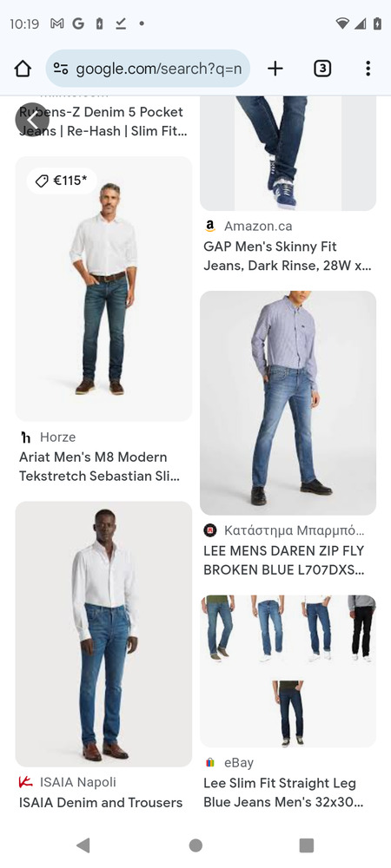Tap the eBay source icon
The image size is (391, 868).
point(209,763)
